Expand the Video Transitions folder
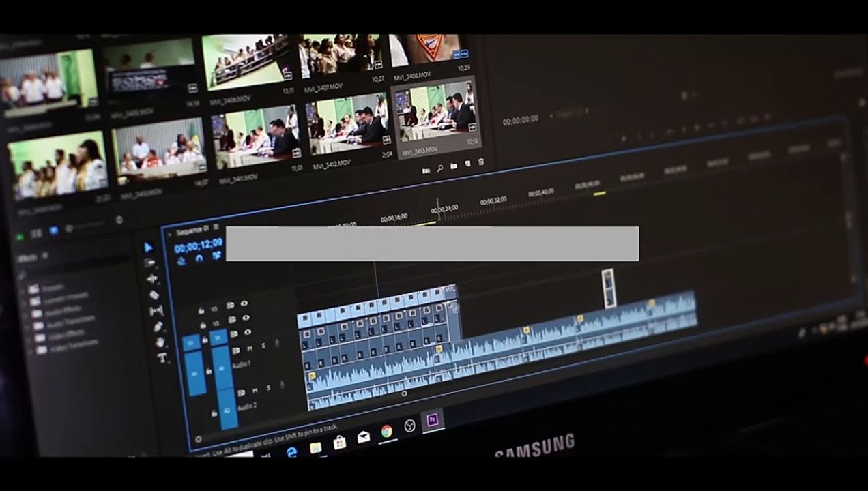The width and height of the screenshot is (868, 491). coord(30,350)
